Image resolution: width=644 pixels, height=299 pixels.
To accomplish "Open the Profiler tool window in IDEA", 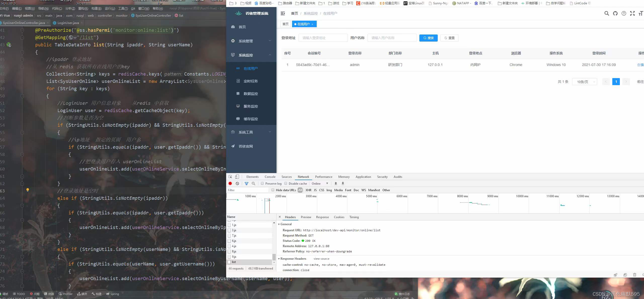I will (65, 294).
